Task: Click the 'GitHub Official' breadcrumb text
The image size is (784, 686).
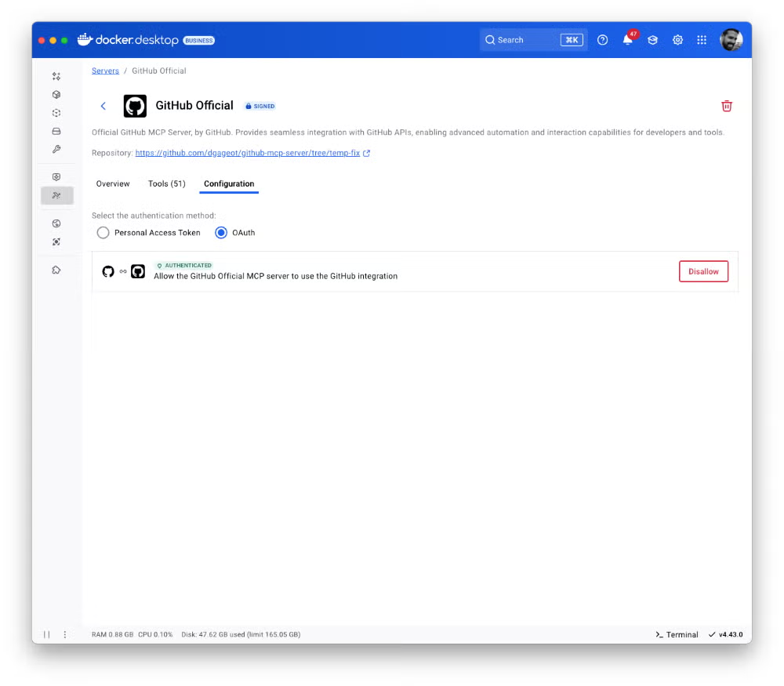Action: (x=159, y=71)
